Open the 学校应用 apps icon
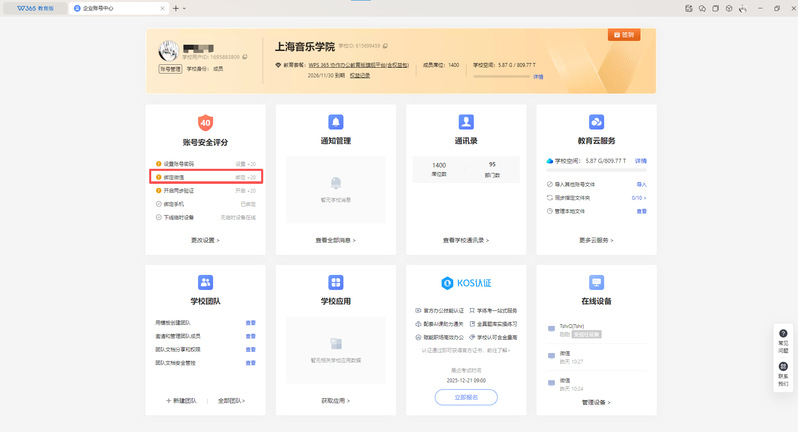 tap(335, 282)
